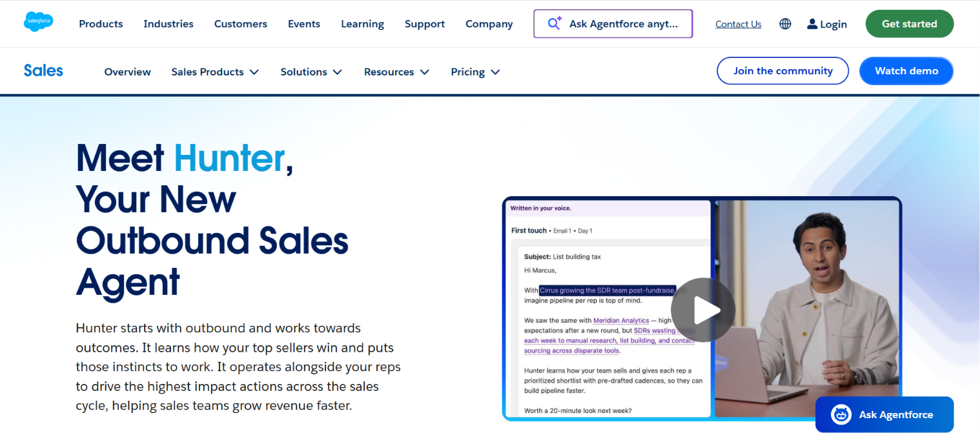Image resolution: width=980 pixels, height=433 pixels.
Task: Open the Solutions menu label
Action: 303,72
